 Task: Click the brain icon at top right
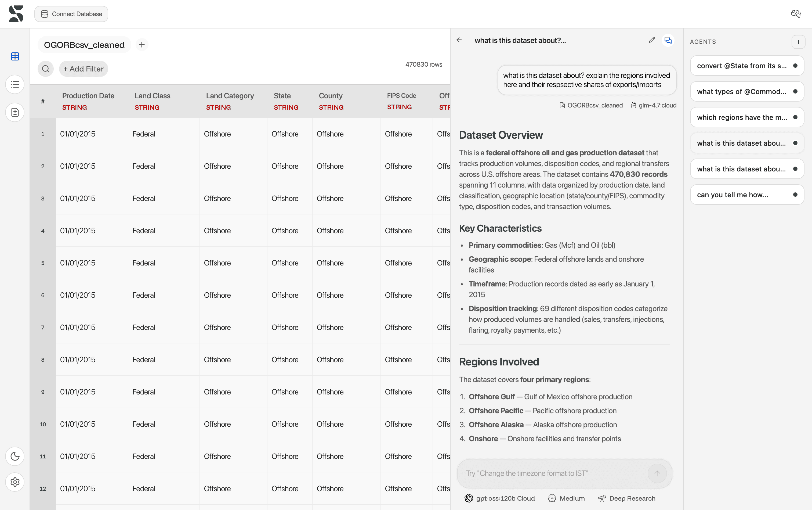795,14
